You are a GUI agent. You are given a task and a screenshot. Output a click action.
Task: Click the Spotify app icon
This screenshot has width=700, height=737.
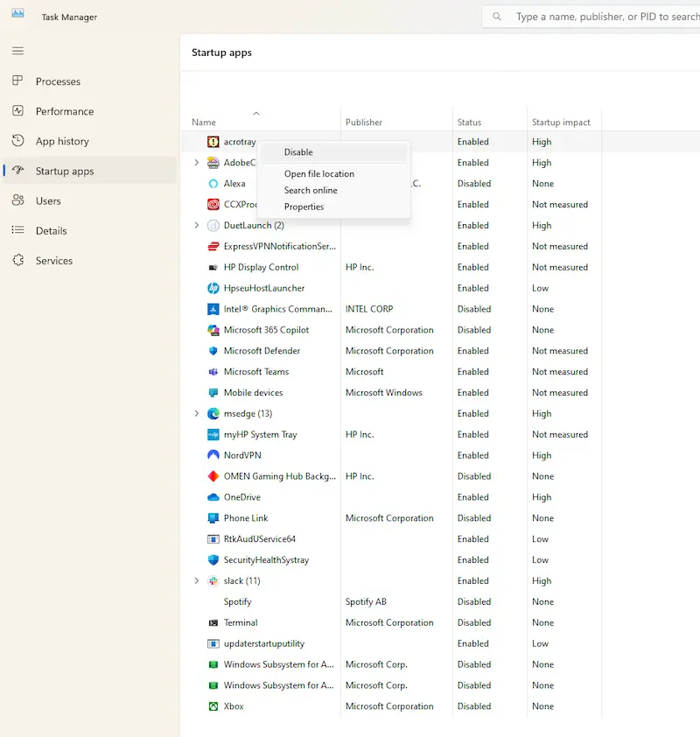click(216, 601)
